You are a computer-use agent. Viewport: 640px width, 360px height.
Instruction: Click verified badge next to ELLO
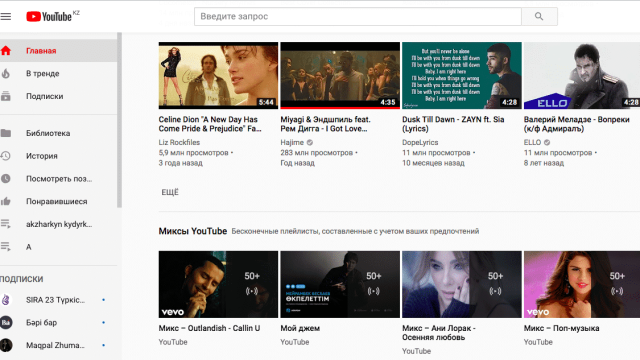[x=547, y=142]
